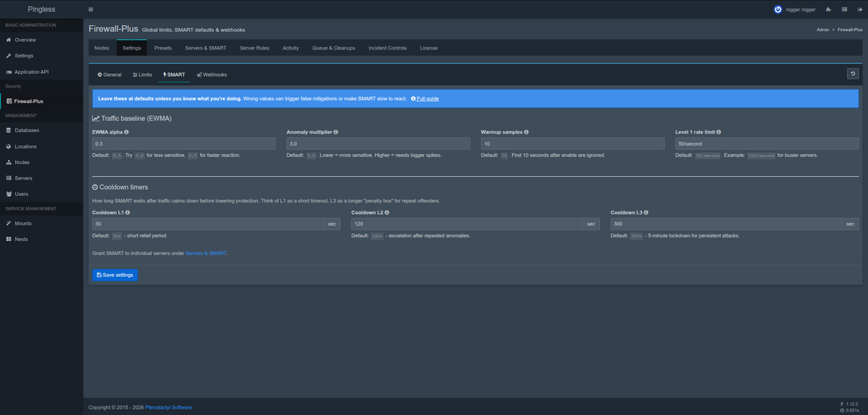Click the server icon beside Servers in the sidebar

coord(9,178)
